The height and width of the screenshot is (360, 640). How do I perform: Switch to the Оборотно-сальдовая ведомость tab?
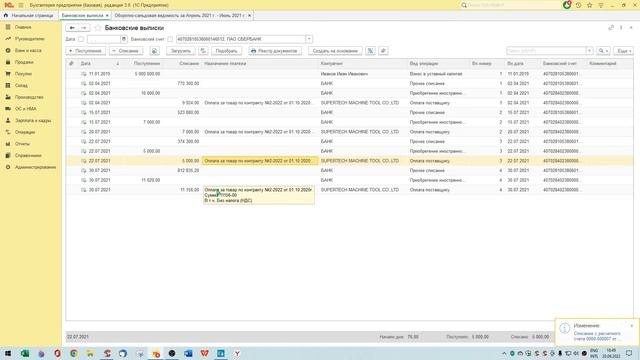179,16
